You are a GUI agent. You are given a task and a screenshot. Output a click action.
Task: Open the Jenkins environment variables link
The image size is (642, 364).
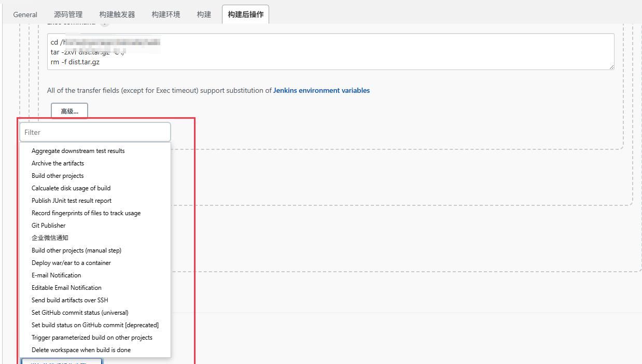point(321,90)
